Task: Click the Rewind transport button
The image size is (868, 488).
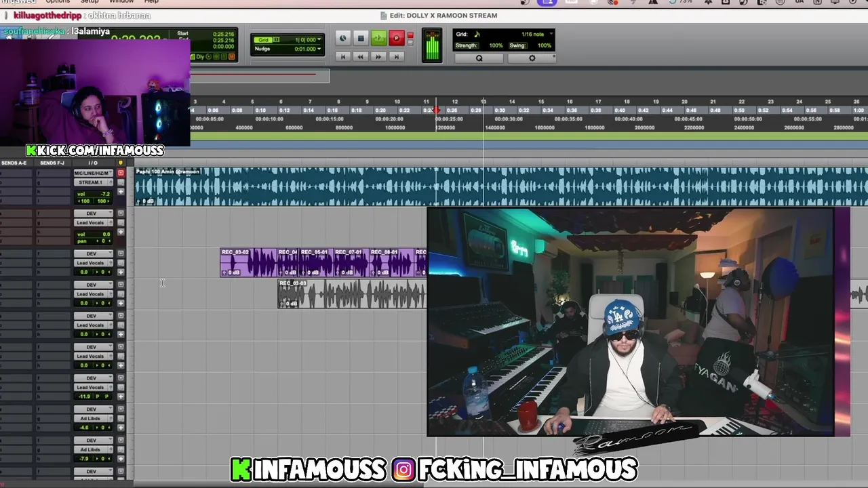Action: pos(361,57)
